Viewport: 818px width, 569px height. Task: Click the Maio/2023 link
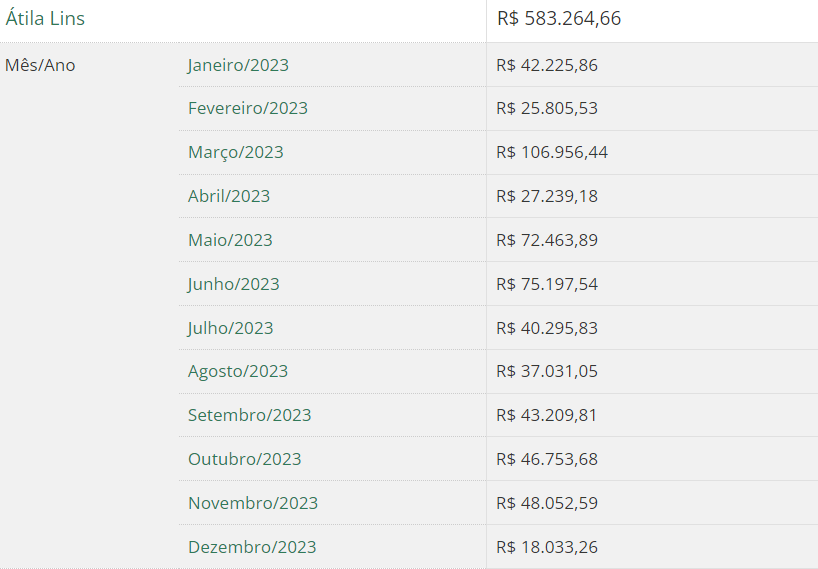click(x=230, y=240)
